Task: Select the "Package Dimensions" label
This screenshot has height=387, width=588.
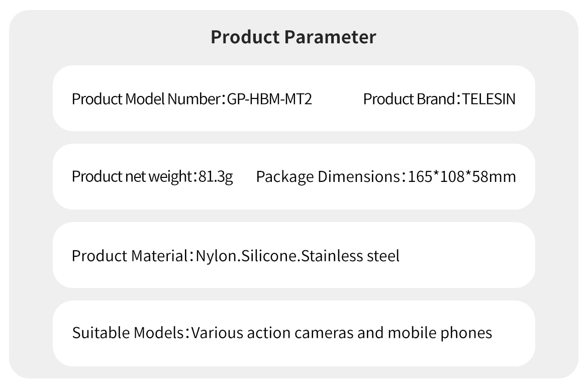Action: tap(327, 177)
